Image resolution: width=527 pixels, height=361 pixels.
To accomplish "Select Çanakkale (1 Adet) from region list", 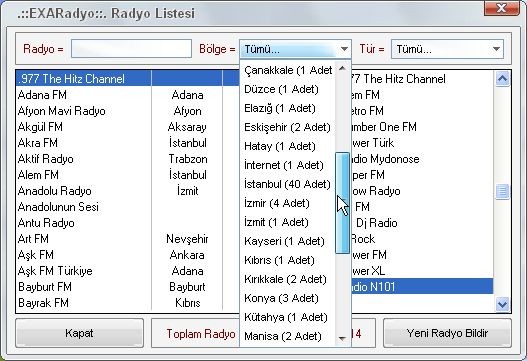I will pyautogui.click(x=288, y=70).
